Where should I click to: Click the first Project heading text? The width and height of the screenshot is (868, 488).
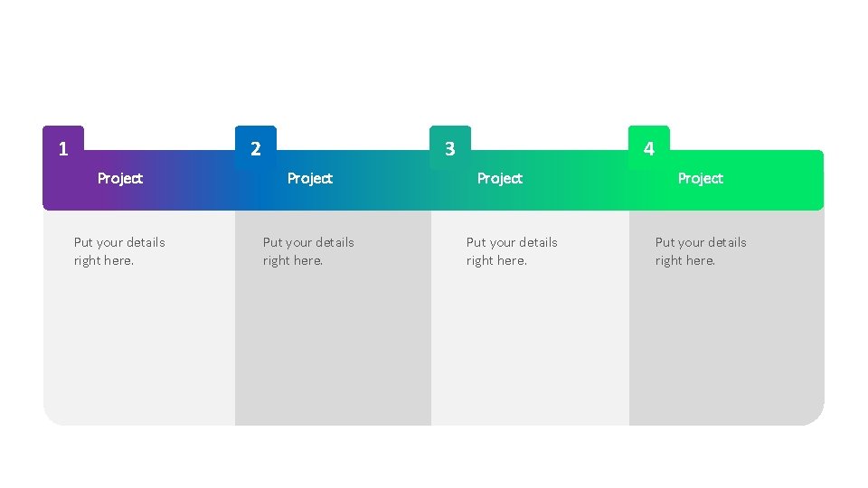[120, 178]
